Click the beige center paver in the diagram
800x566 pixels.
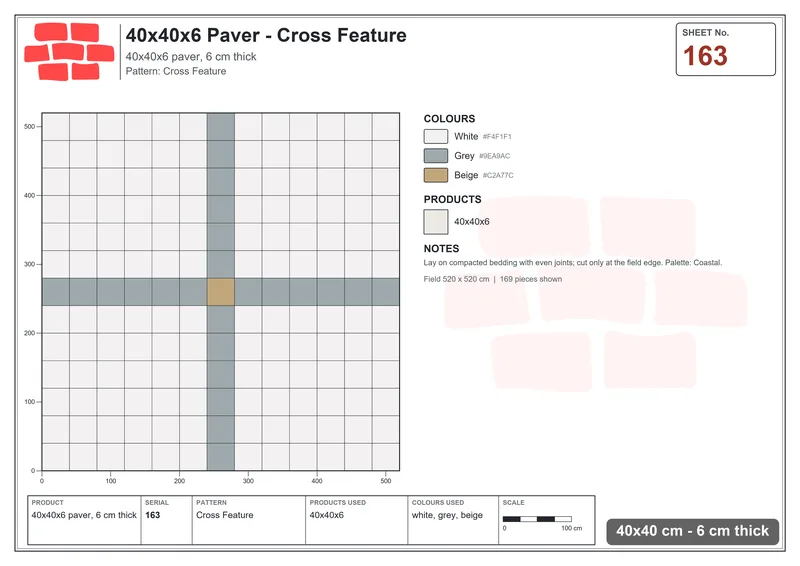click(x=221, y=292)
